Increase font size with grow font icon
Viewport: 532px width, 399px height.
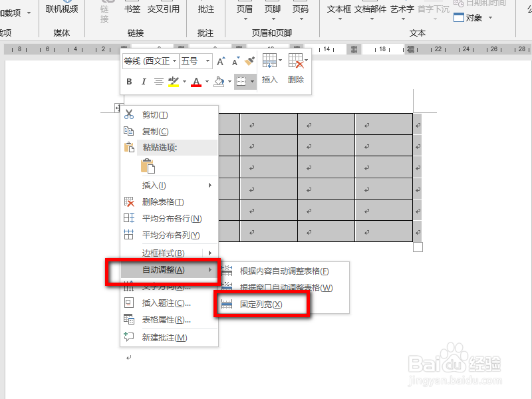click(x=221, y=61)
